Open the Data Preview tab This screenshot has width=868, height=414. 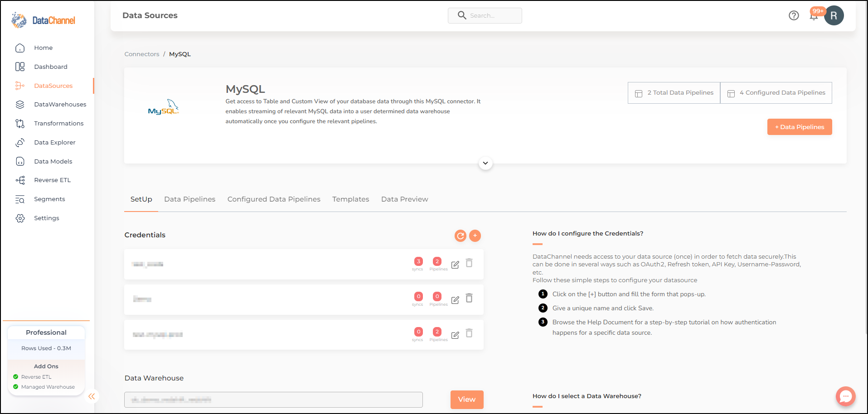(x=404, y=199)
